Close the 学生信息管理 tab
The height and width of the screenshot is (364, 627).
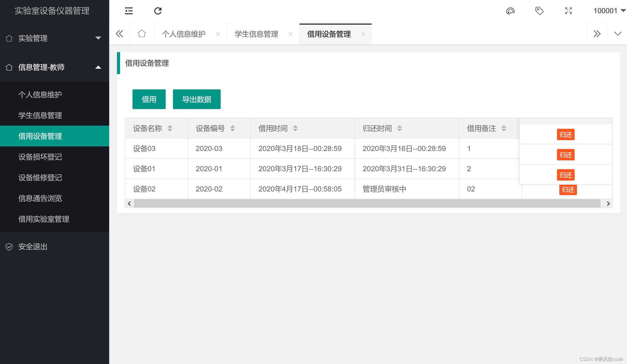click(291, 34)
